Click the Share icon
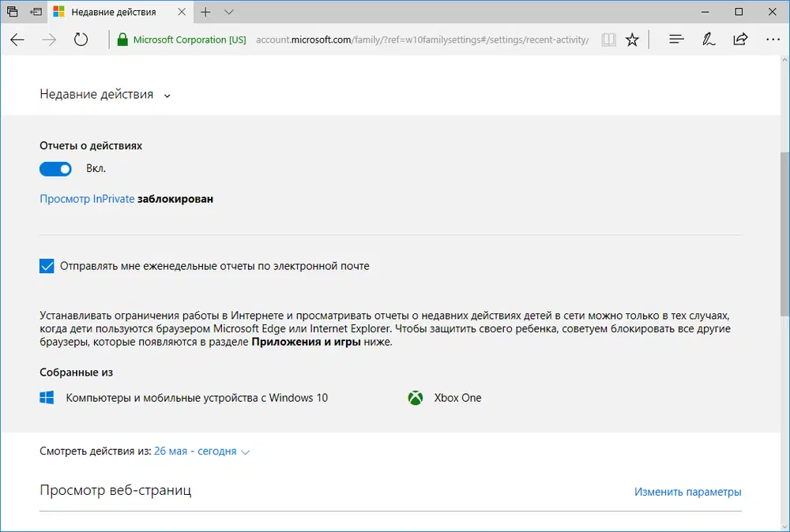The image size is (790, 532). click(x=741, y=39)
